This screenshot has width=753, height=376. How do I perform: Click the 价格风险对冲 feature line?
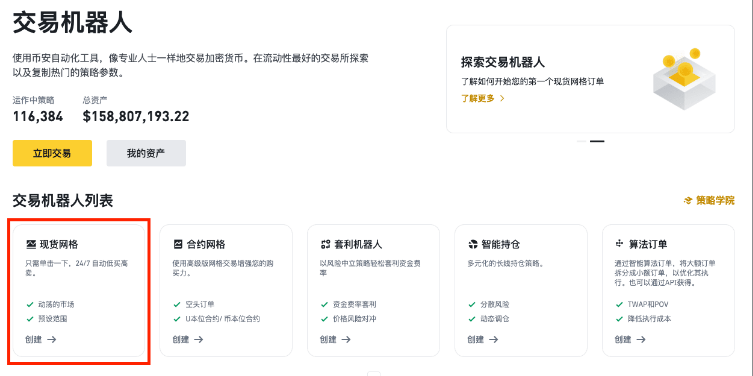(349, 318)
